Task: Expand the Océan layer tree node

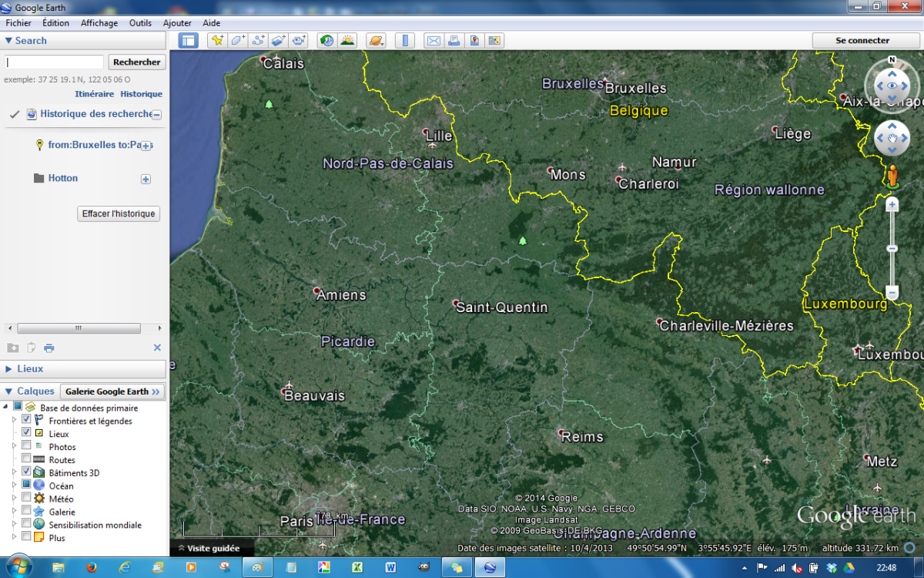Action: tap(14, 485)
